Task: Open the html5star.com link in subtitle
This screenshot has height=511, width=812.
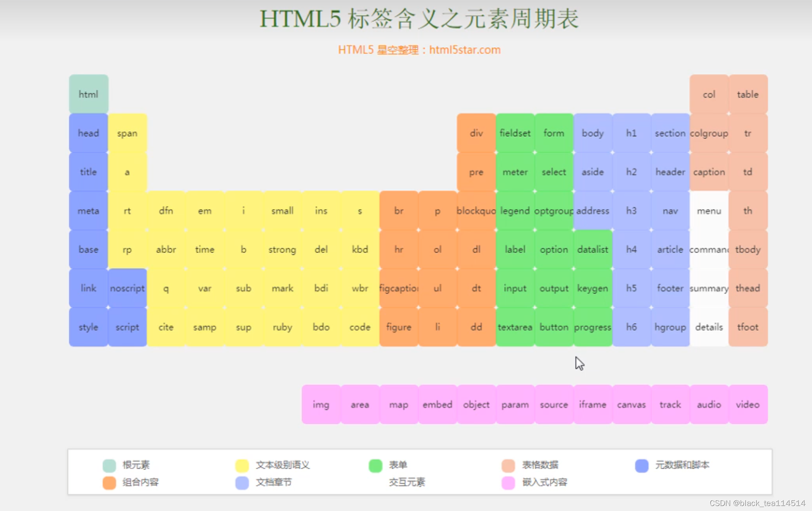Action: (x=465, y=49)
